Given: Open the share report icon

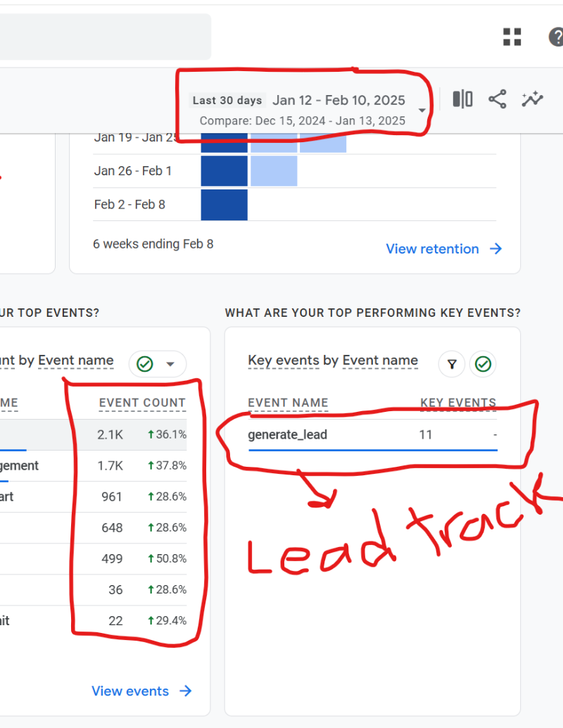Looking at the screenshot, I should click(498, 99).
